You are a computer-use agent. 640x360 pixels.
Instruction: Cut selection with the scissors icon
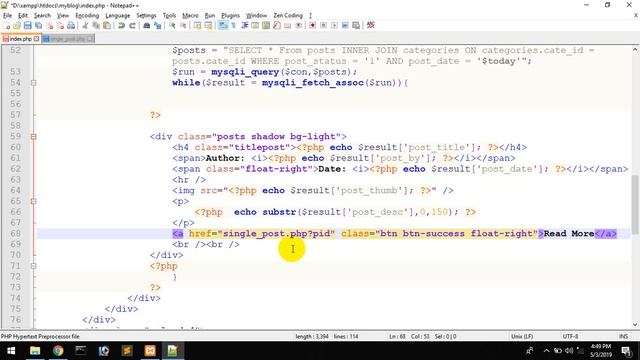[85, 25]
